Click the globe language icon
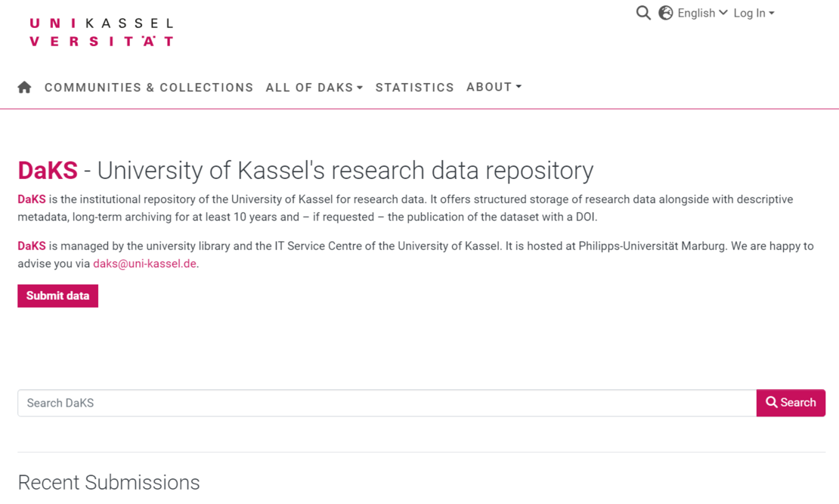 click(666, 13)
